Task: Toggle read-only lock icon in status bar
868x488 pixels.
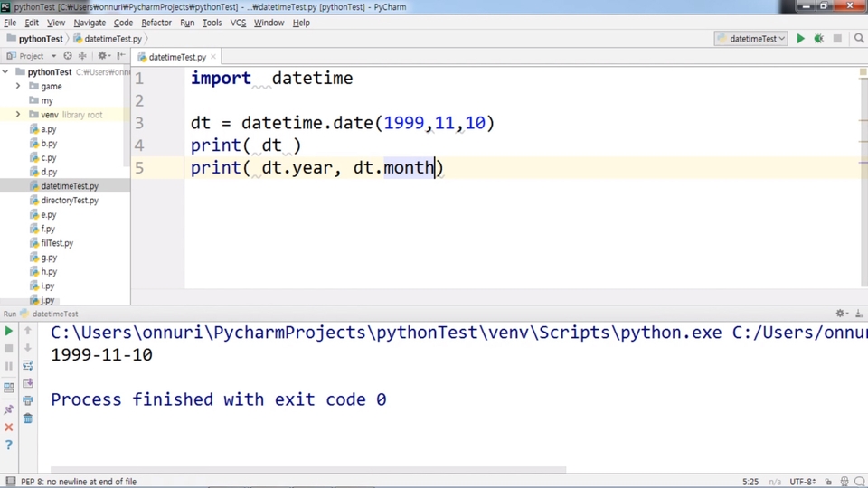Action: [828, 482]
